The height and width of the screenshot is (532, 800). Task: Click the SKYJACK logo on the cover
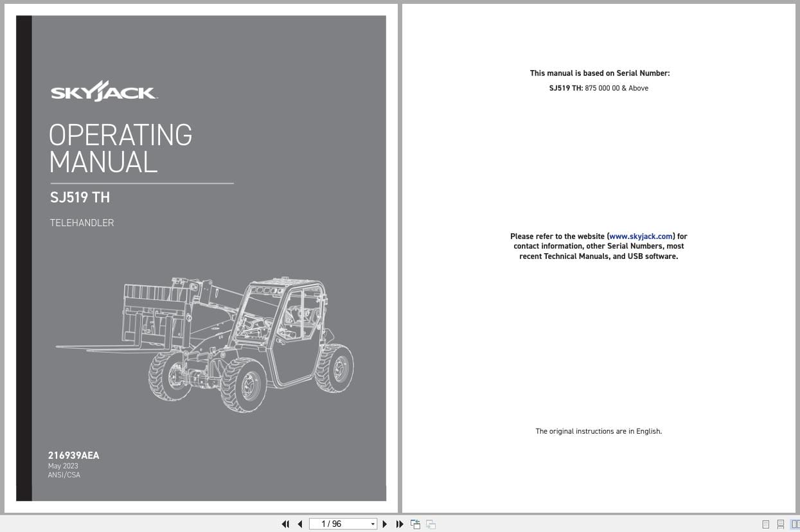click(103, 91)
